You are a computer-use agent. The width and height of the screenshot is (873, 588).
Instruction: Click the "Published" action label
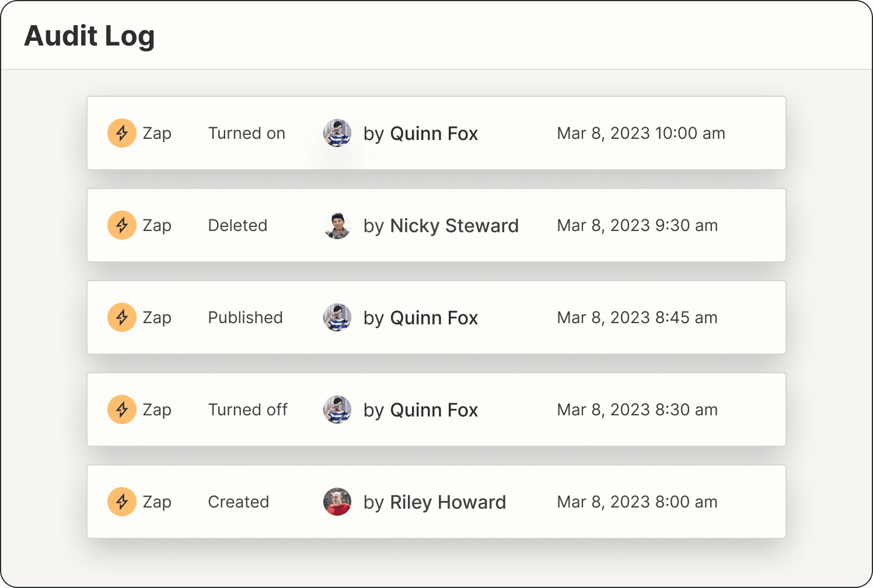pyautogui.click(x=245, y=318)
